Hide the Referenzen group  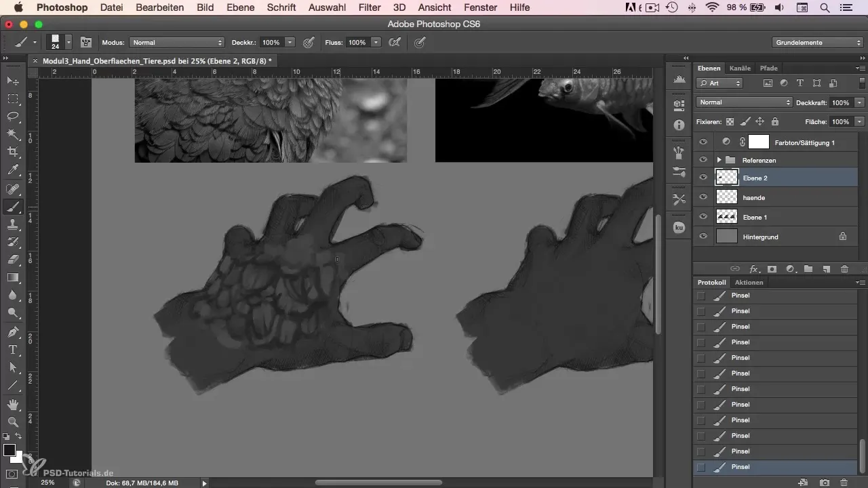tap(703, 160)
